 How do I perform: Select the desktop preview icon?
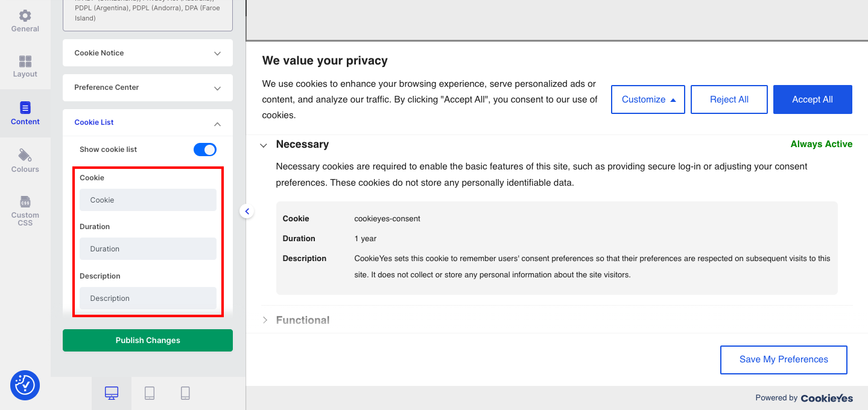pyautogui.click(x=112, y=393)
